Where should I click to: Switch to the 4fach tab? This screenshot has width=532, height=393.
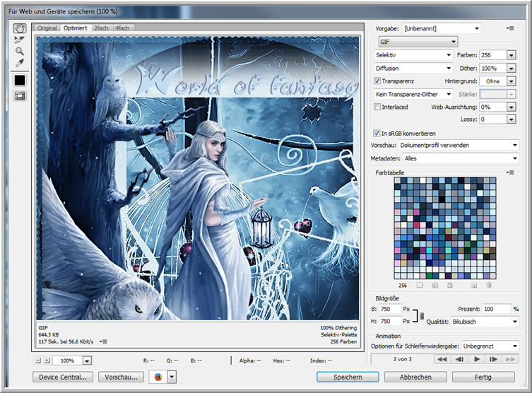122,28
